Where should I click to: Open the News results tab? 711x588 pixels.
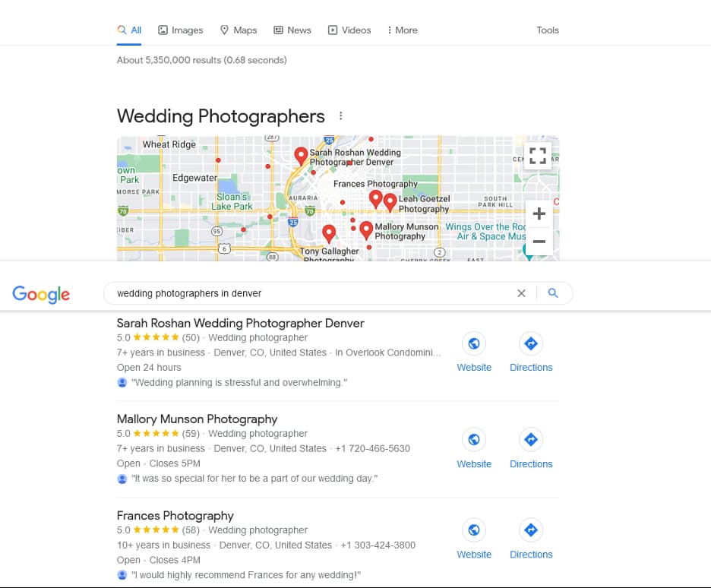[x=292, y=30]
